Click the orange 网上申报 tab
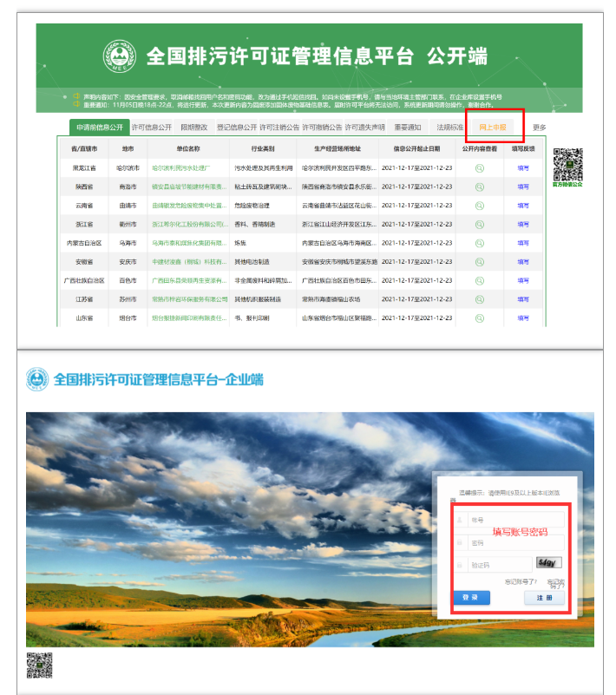Image resolution: width=616 pixels, height=695 pixels. tap(492, 128)
